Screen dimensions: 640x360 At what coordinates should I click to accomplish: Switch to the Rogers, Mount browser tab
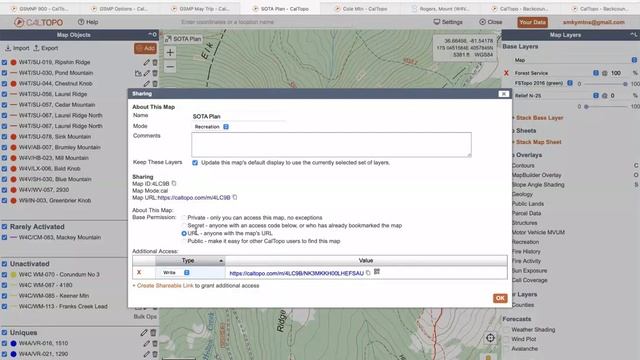(x=440, y=9)
